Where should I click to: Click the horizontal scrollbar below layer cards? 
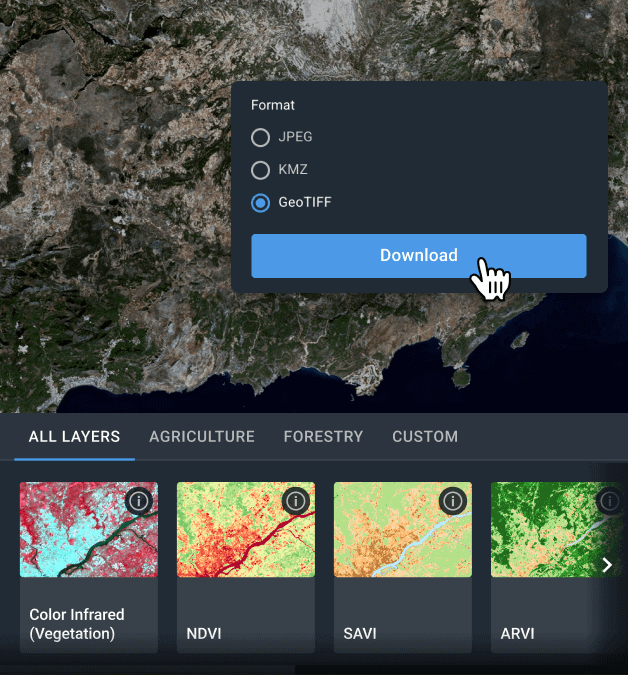[x=150, y=667]
